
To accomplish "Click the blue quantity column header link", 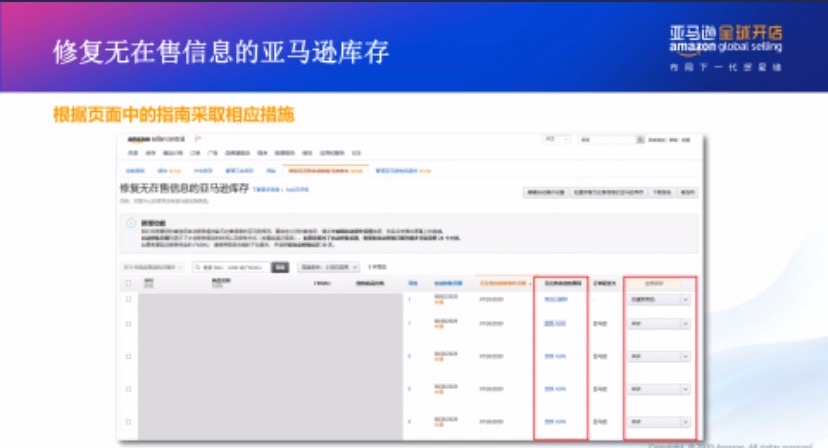I will coord(412,283).
